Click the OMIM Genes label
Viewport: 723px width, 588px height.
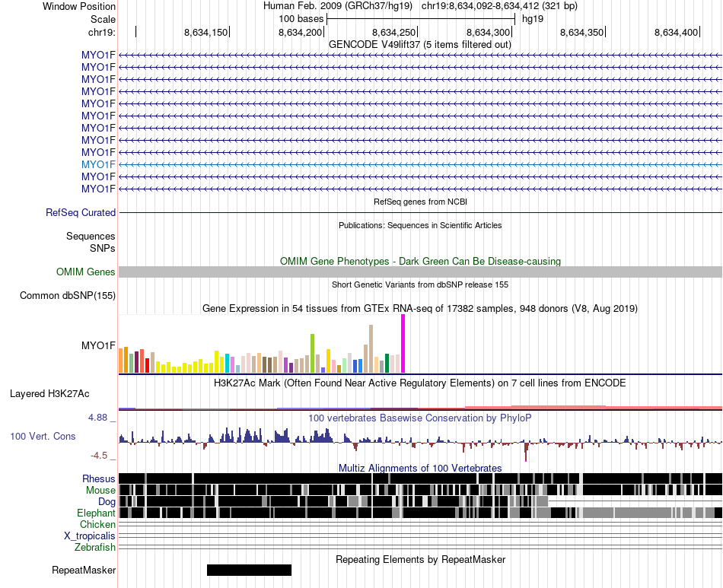[x=86, y=272]
